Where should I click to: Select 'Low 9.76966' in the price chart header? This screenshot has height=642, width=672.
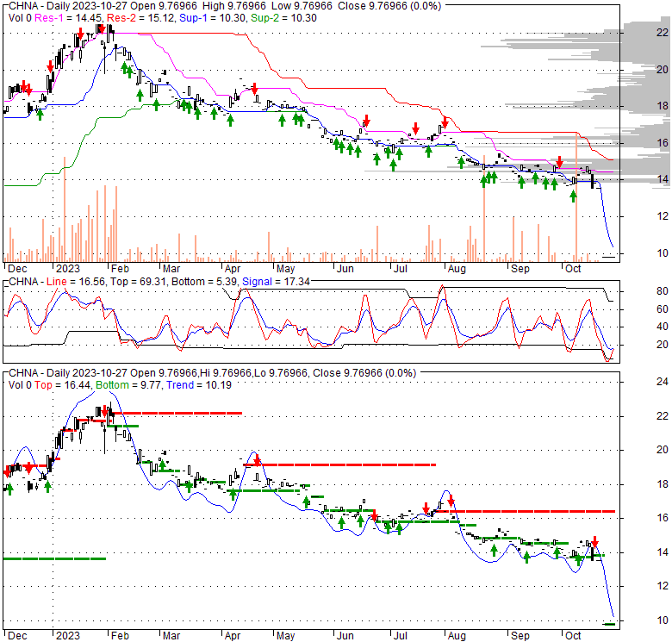304,6
